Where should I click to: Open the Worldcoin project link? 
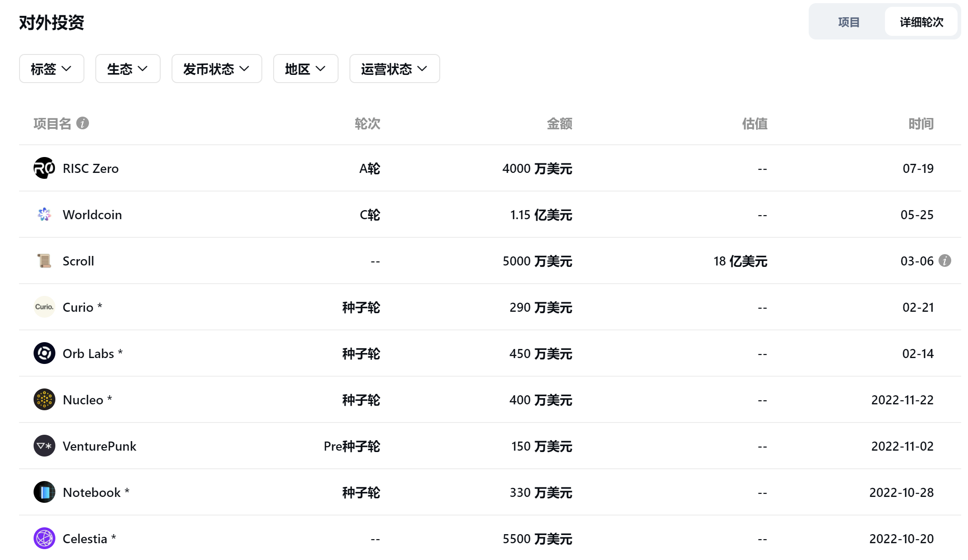[x=92, y=215]
